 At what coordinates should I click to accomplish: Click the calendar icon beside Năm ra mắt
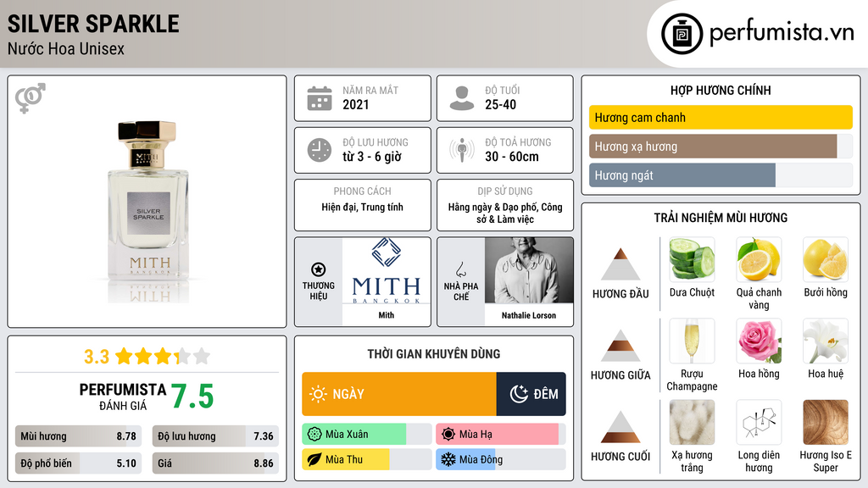pos(320,98)
